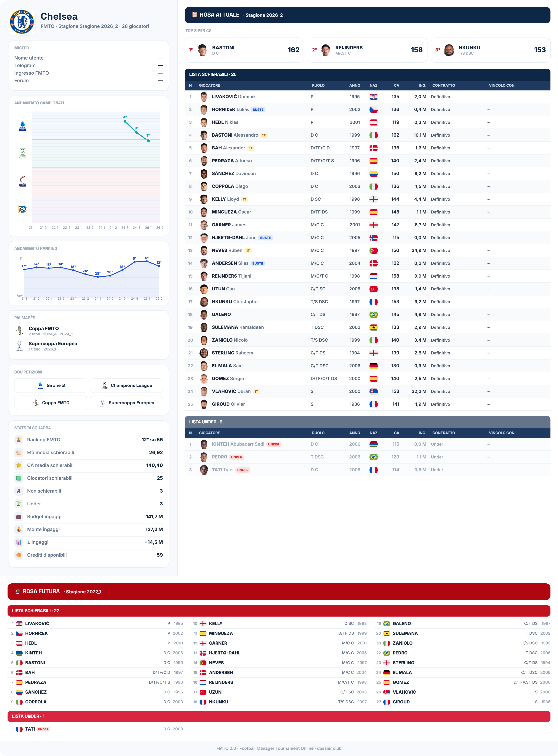This screenshot has height=756, width=558.
Task: Click the Croatia flag in Livaković row
Action: tap(373, 97)
